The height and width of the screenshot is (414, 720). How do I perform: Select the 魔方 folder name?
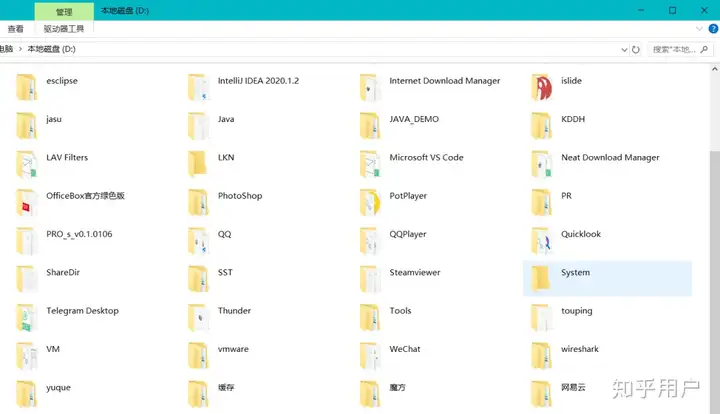(398, 387)
